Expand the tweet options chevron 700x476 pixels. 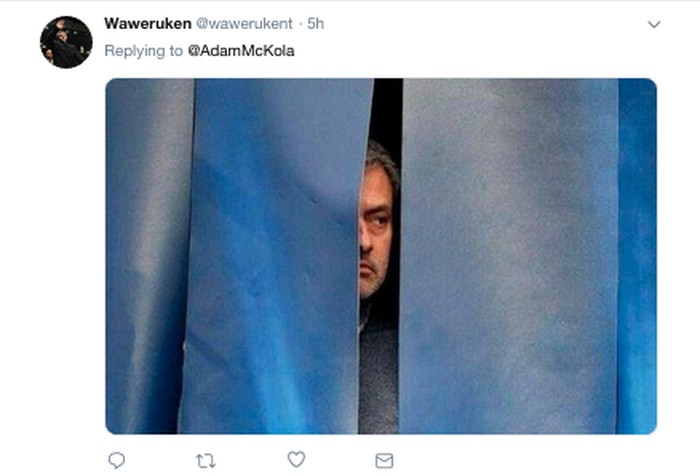click(x=654, y=24)
